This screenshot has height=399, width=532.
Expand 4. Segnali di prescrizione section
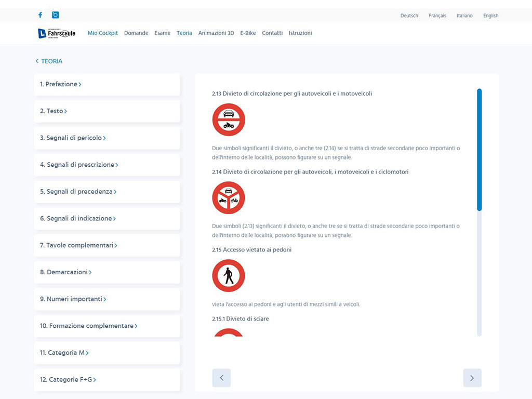click(79, 165)
